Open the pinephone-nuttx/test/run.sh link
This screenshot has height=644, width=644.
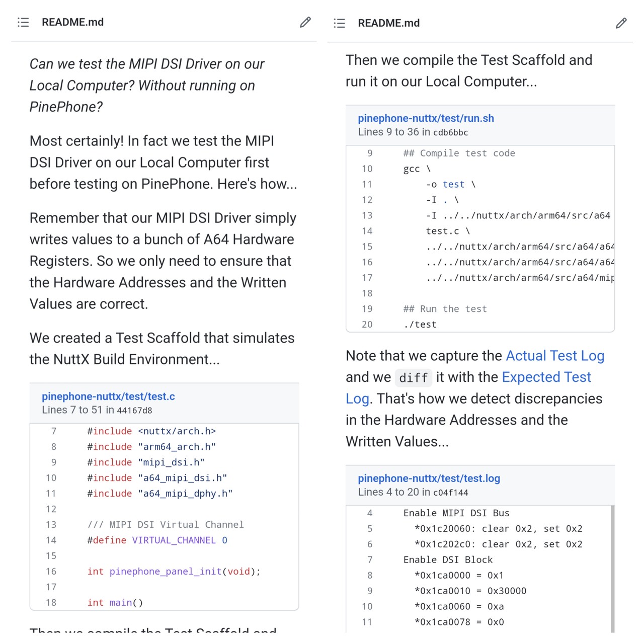pos(426,118)
